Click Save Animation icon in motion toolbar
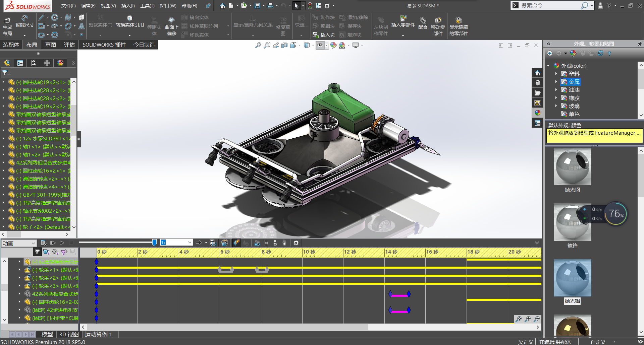The width and height of the screenshot is (644, 345). pyautogui.click(x=213, y=243)
